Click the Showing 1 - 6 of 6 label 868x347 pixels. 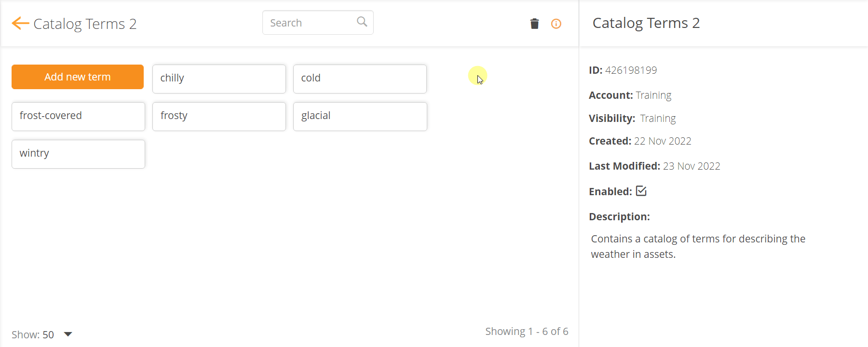coord(527,332)
